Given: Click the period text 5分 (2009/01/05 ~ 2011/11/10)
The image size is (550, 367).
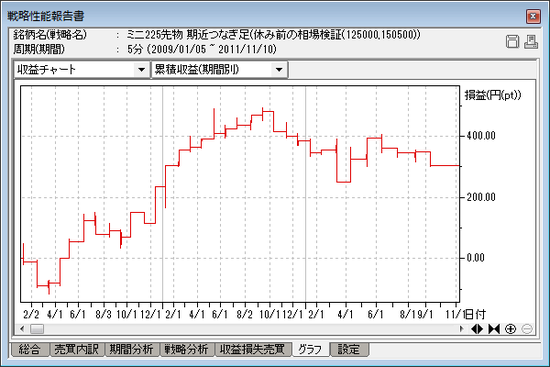Looking at the screenshot, I should tap(202, 49).
